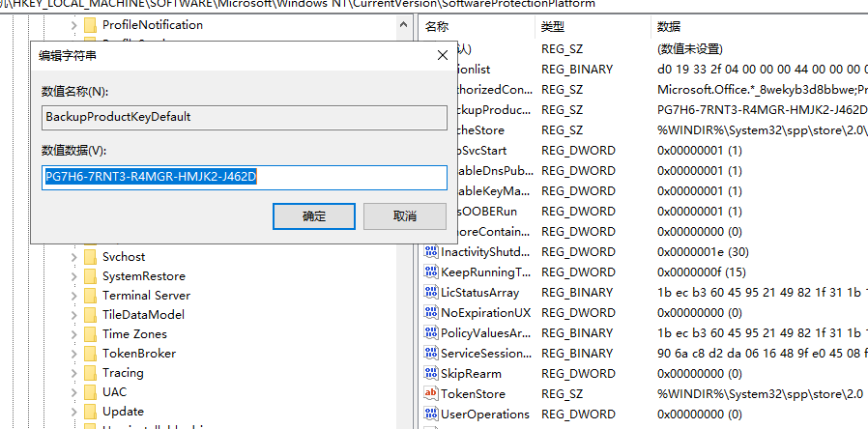
Task: Select the SkipRearm value name
Action: coord(471,374)
